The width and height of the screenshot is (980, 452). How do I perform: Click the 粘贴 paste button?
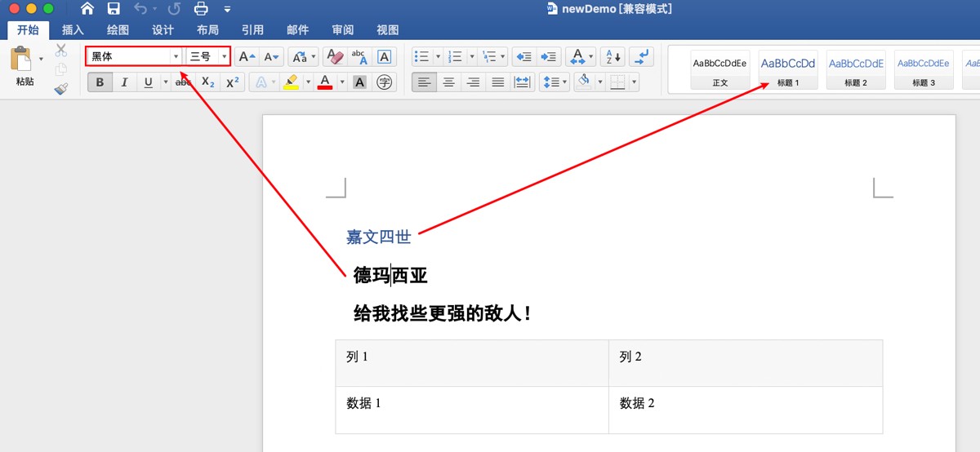(x=25, y=67)
